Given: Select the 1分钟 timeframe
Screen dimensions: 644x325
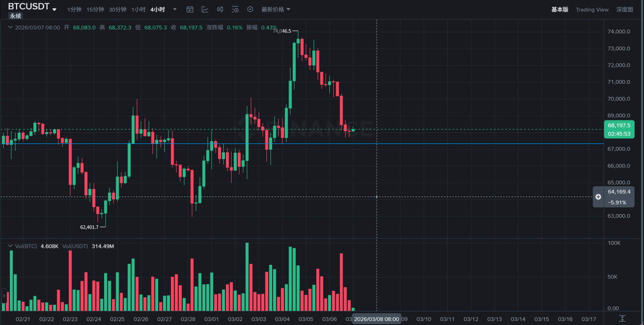Looking at the screenshot, I should [x=75, y=10].
